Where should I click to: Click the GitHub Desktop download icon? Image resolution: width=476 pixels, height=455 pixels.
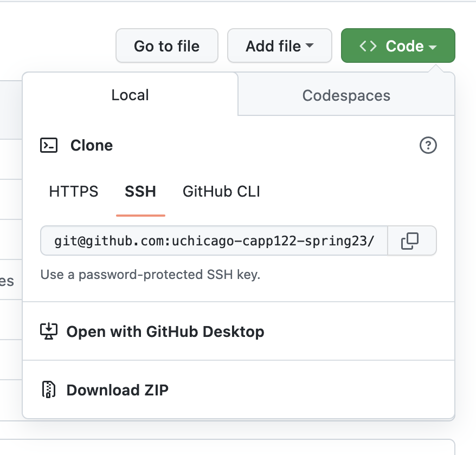point(49,331)
